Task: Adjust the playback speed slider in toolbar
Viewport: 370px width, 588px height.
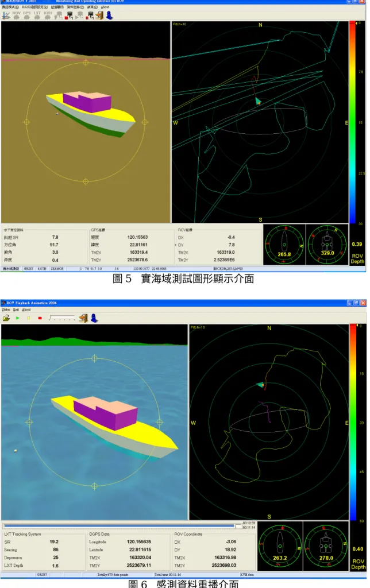Action: [62, 318]
